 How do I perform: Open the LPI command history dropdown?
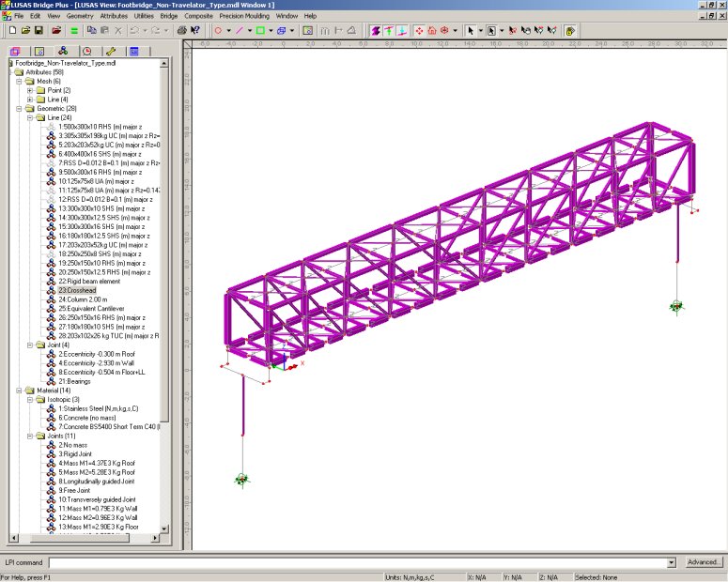coord(672,562)
